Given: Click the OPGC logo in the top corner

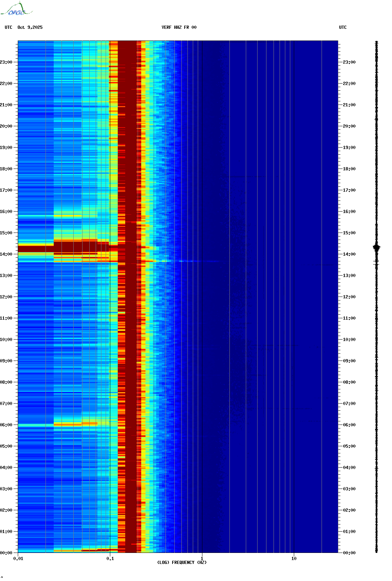Looking at the screenshot, I should (x=16, y=9).
